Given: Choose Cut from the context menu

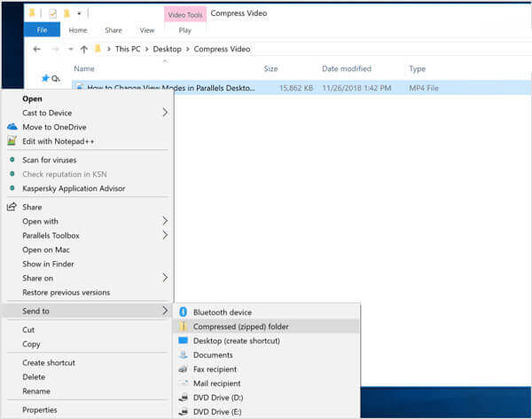Looking at the screenshot, I should click(28, 329).
